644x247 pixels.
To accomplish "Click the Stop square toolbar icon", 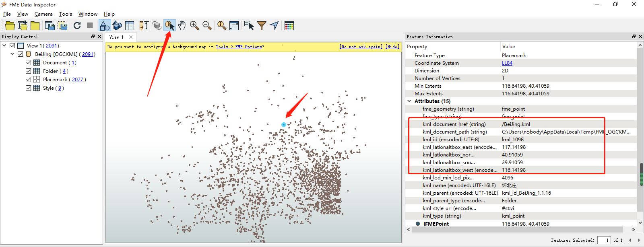I will 90,25.
